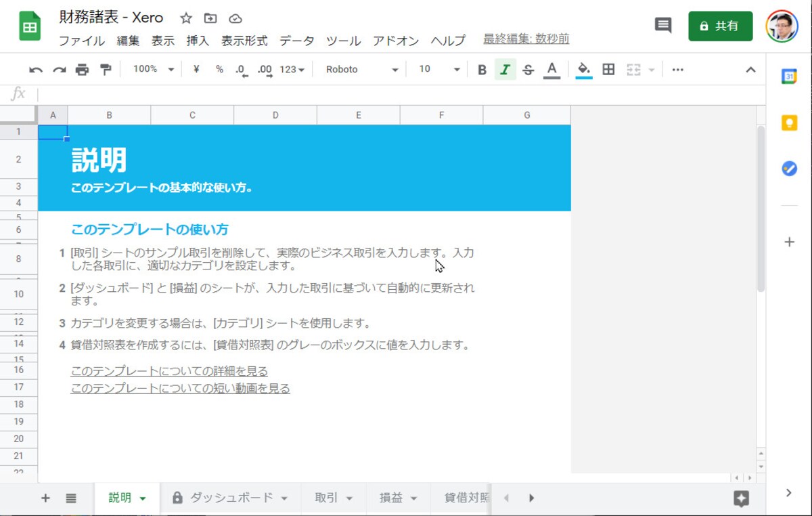Increase decimal places
Screen dimensions: 812x516
click(265, 70)
